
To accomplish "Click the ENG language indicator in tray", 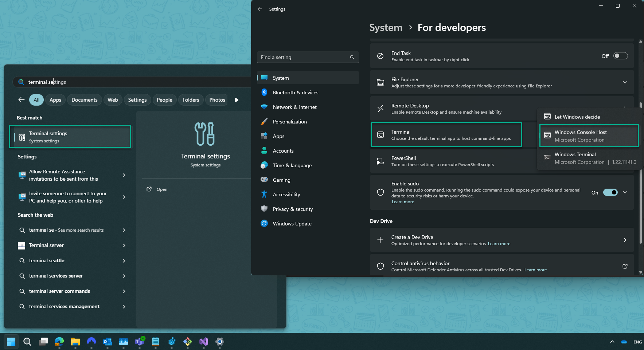I will click(x=637, y=342).
